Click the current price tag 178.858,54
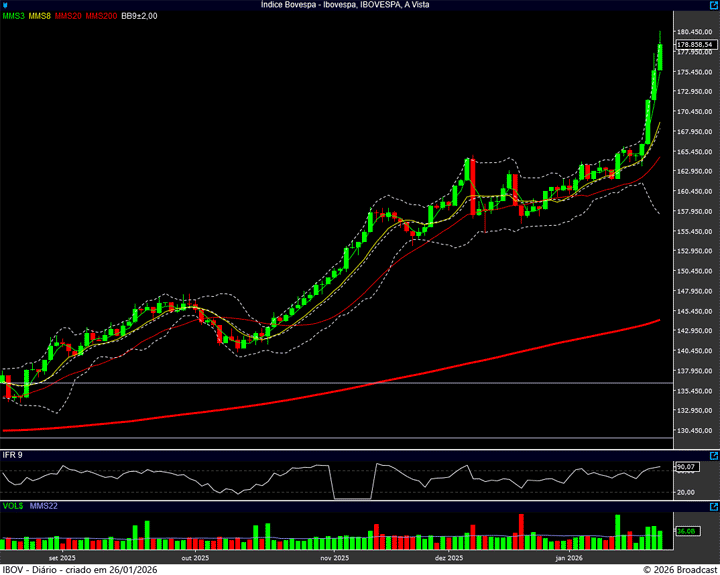Screen dimensions: 720x575 pos(695,45)
